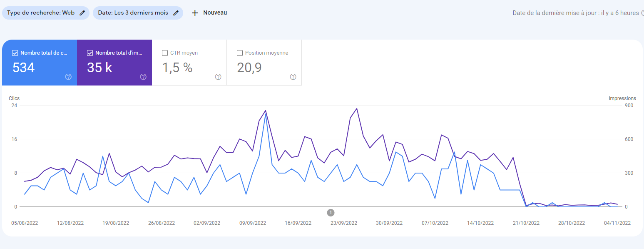Open help icon on CTR moyen card
644x249 pixels.
218,77
